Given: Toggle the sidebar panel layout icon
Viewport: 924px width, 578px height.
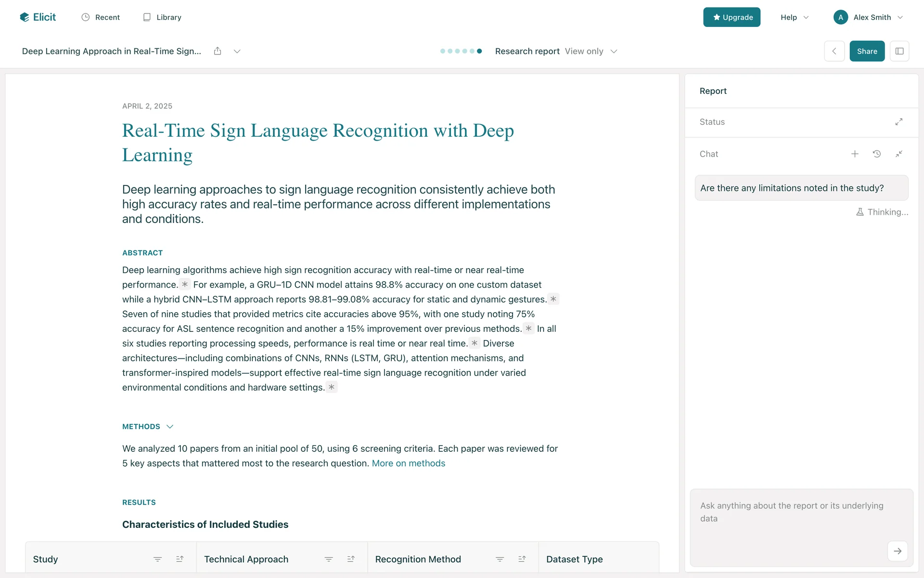Looking at the screenshot, I should coord(899,51).
